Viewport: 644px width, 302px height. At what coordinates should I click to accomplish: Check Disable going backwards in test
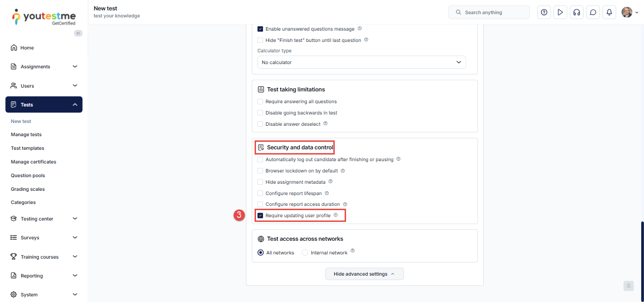click(x=260, y=113)
